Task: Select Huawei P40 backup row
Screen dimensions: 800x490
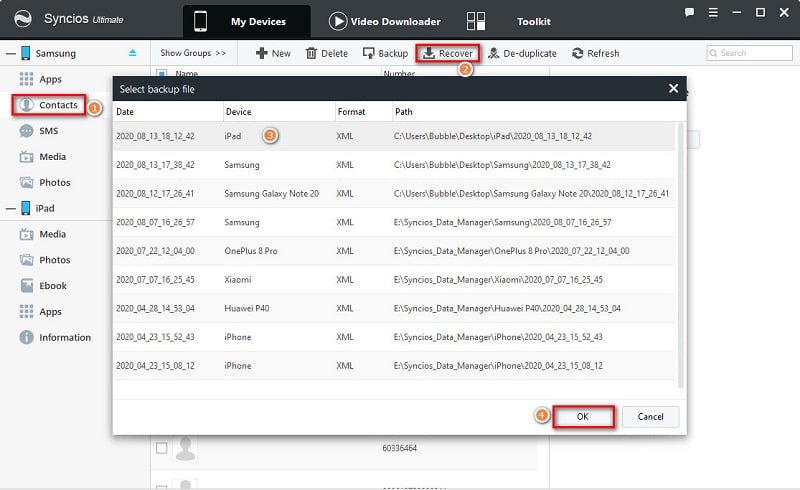Action: [x=394, y=308]
